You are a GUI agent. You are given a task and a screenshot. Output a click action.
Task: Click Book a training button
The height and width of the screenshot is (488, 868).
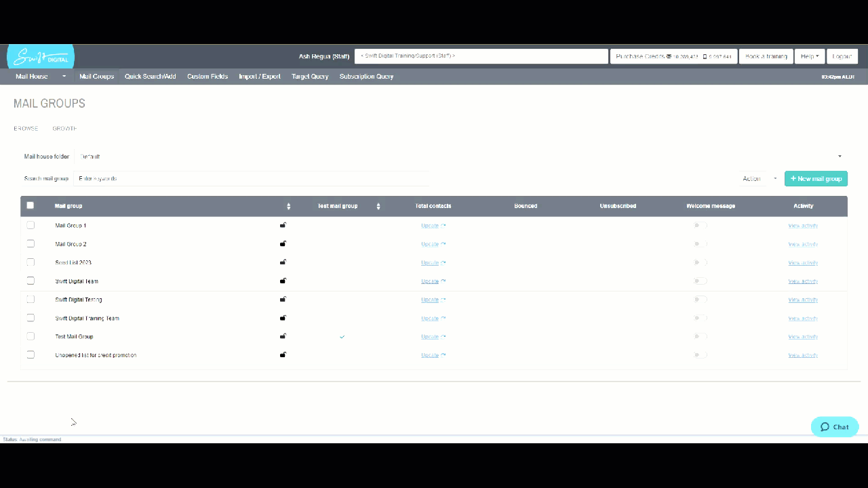pos(766,56)
